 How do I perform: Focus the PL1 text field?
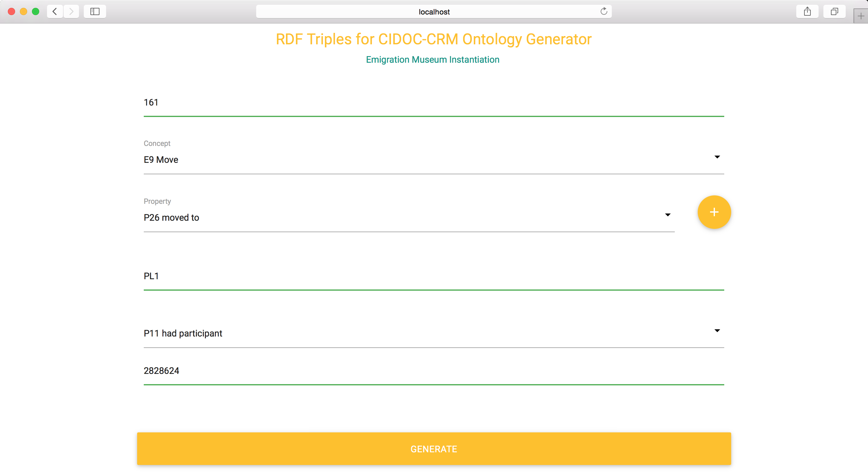pos(433,276)
